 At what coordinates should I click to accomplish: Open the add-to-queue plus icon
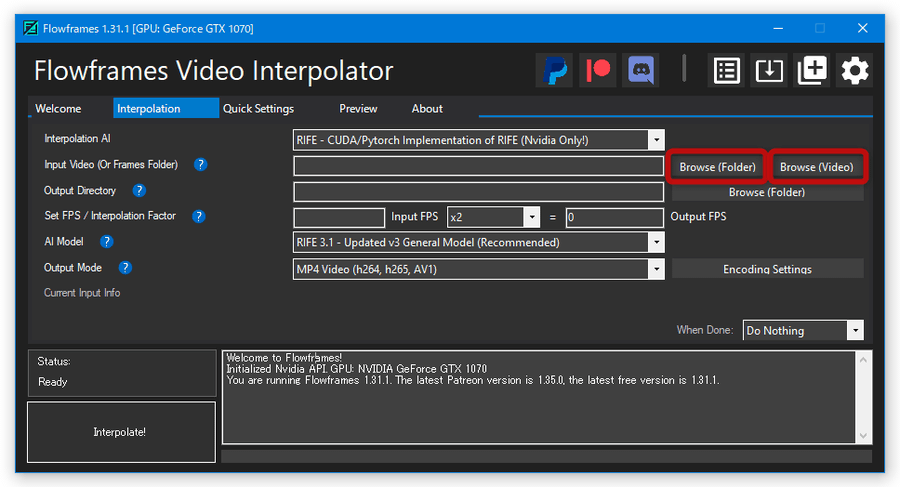point(812,71)
